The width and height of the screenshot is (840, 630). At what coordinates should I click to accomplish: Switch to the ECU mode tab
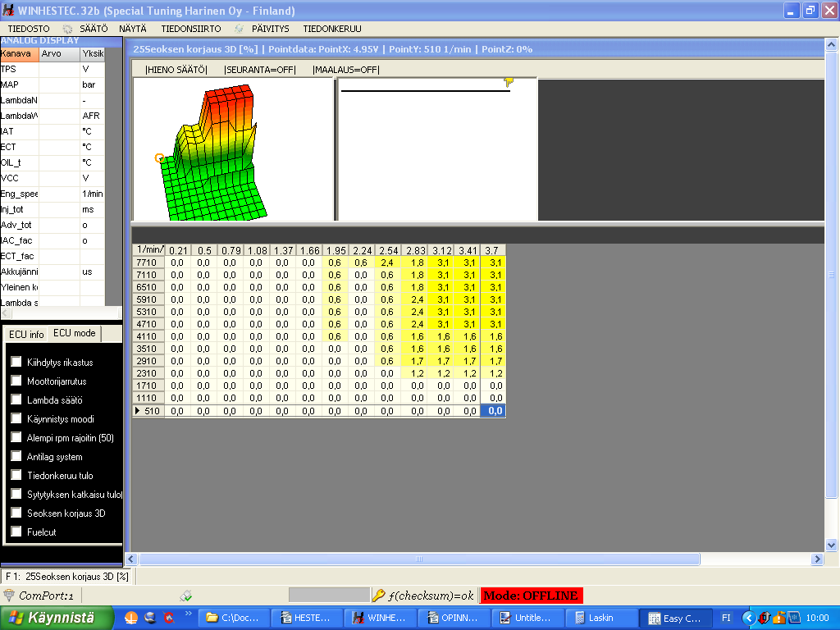[75, 333]
